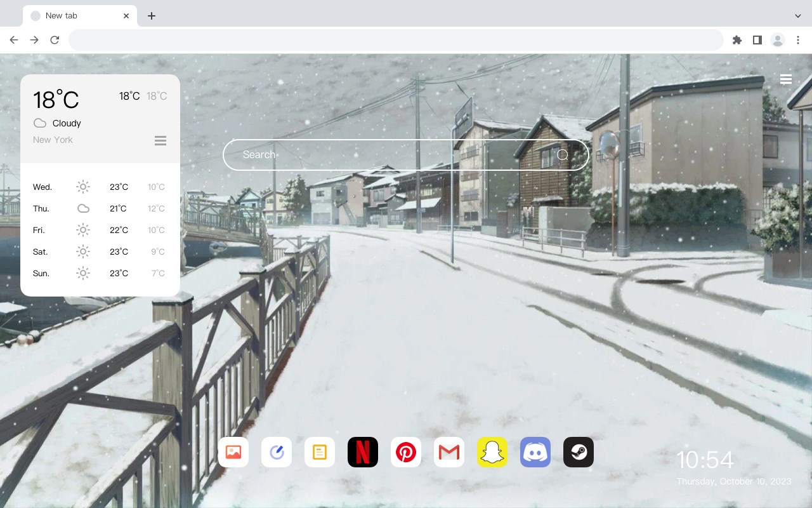Toggle the browser side panel
812x508 pixels.
757,40
